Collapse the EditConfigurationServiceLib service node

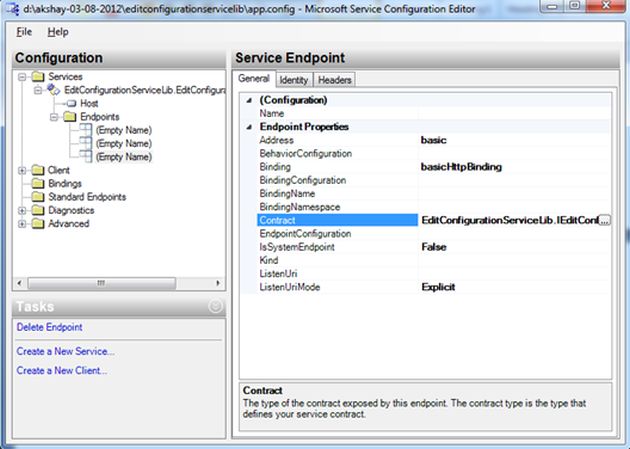click(x=38, y=90)
